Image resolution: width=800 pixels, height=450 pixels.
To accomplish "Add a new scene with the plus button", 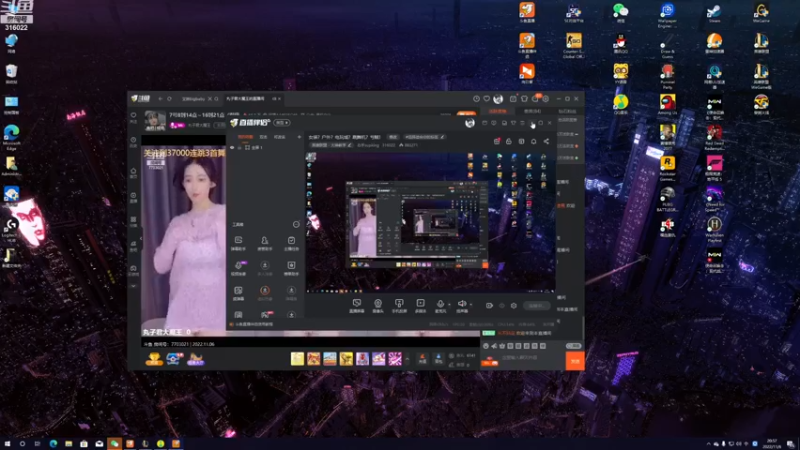I will coord(299,137).
